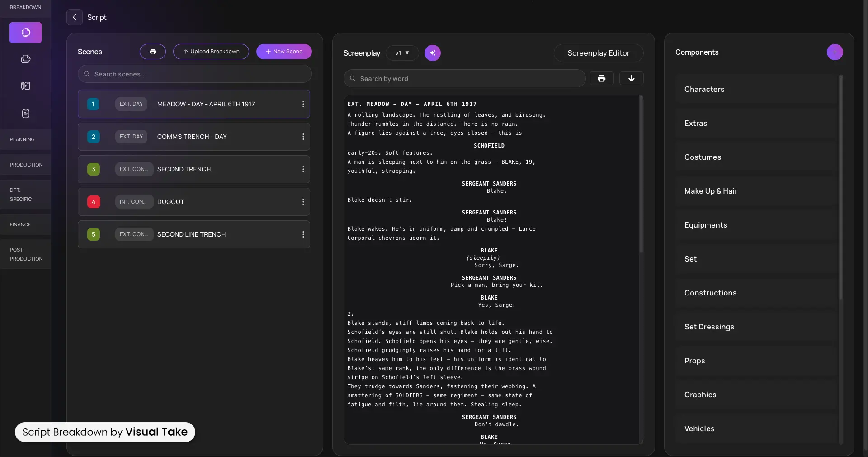This screenshot has height=457, width=868.
Task: Click the Upload Breakdown button
Action: pyautogui.click(x=210, y=52)
